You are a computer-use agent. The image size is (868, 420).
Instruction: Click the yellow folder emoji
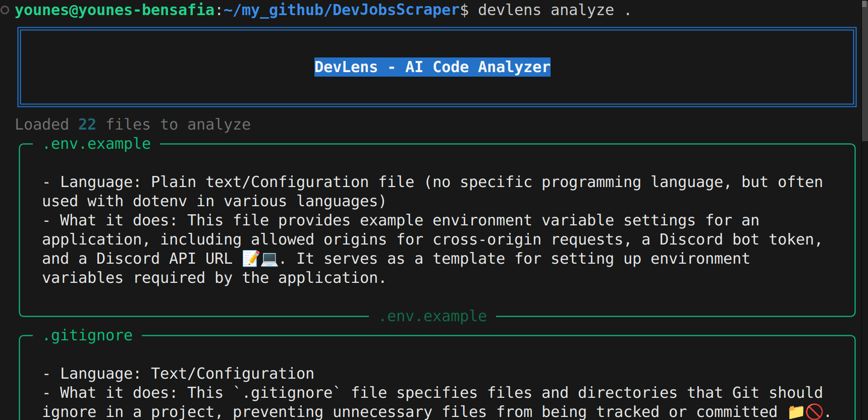[x=796, y=412]
